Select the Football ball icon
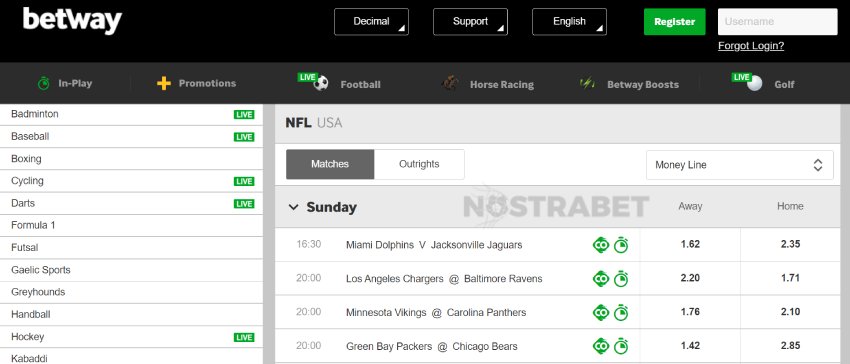850x364 pixels. click(321, 83)
